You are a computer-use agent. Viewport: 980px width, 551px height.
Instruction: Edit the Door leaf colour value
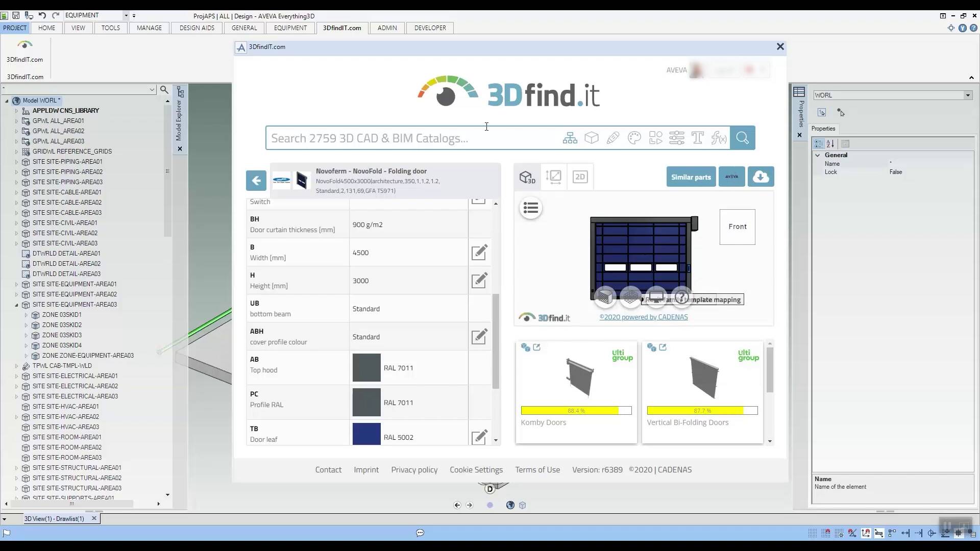coord(479,437)
